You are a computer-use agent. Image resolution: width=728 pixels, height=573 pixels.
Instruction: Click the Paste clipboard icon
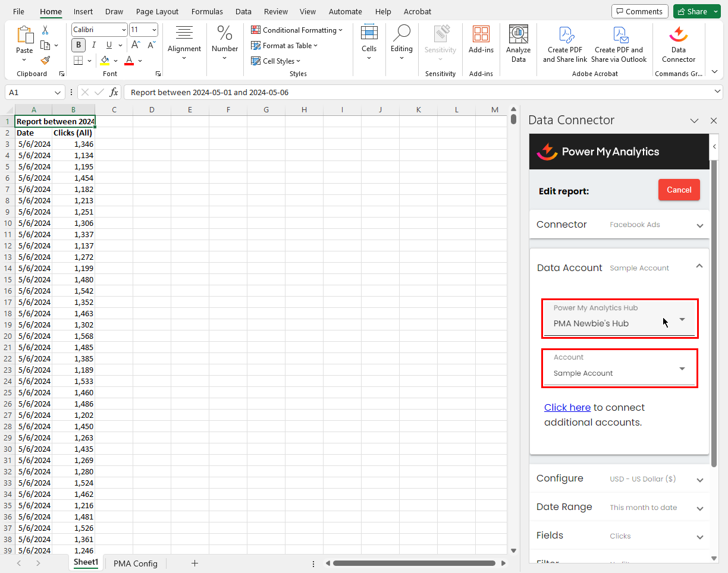click(x=24, y=36)
